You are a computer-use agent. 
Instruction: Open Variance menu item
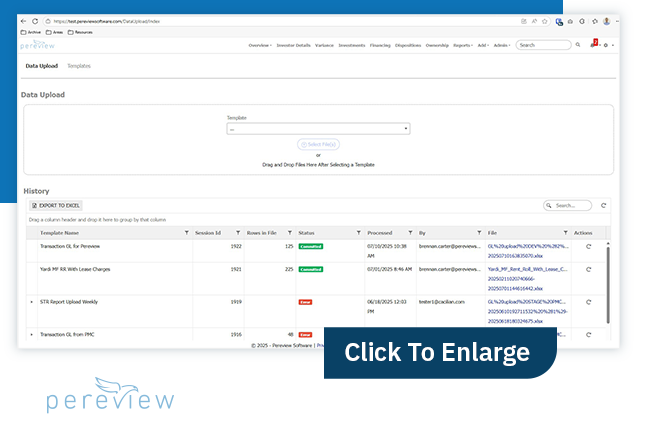324,45
